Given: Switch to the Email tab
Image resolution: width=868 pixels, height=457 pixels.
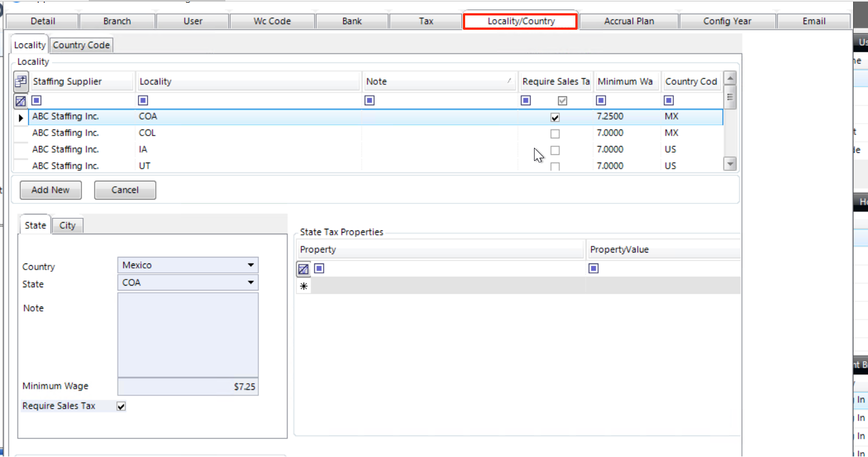Looking at the screenshot, I should click(x=813, y=21).
